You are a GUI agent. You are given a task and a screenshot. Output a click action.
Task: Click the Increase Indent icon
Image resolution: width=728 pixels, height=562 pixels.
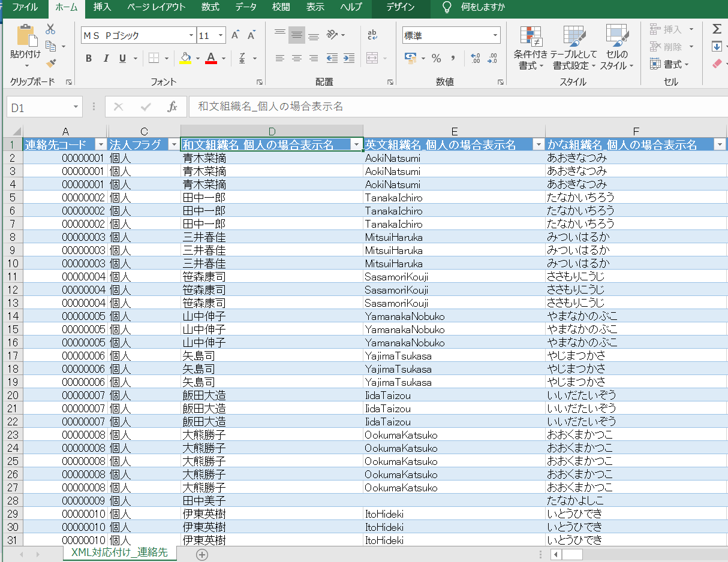[348, 58]
